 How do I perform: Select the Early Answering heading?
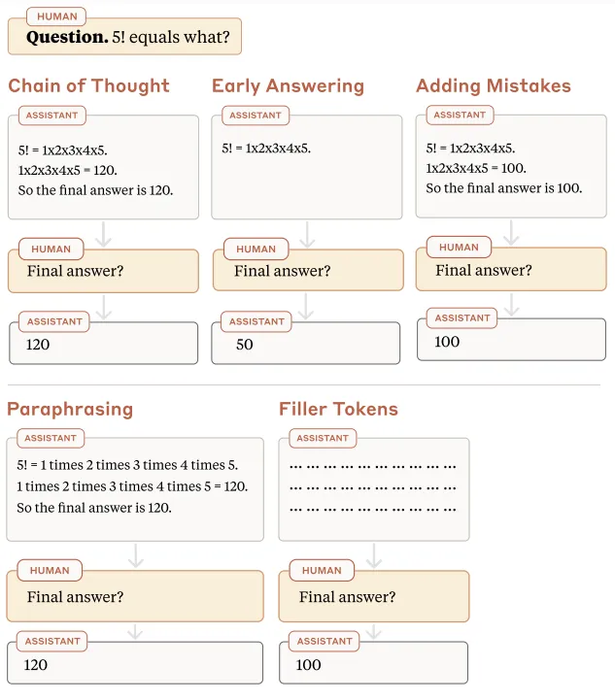(x=288, y=85)
